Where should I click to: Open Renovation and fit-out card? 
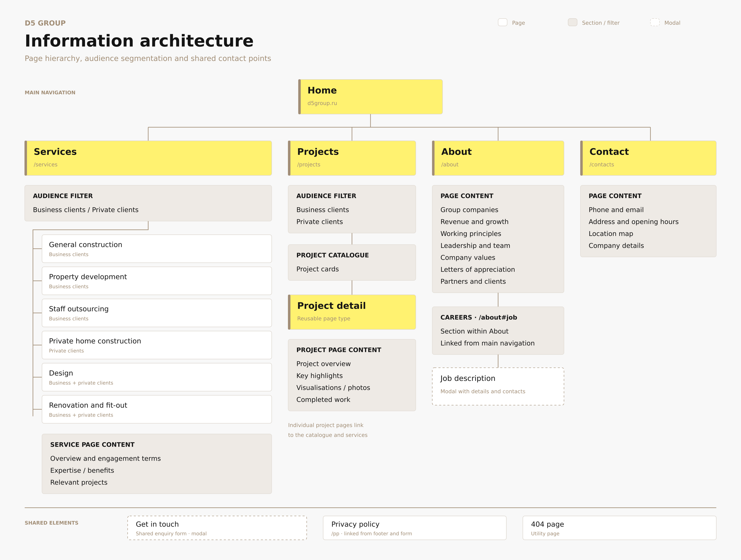(x=157, y=409)
